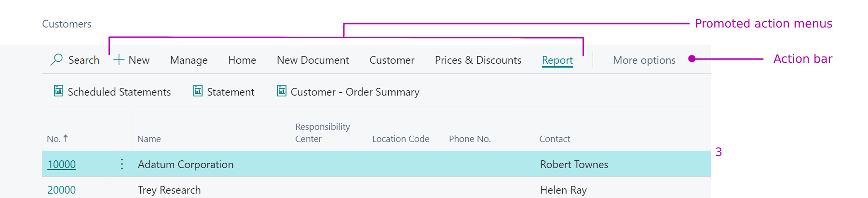
Task: Click the Statement report icon
Action: 198,91
